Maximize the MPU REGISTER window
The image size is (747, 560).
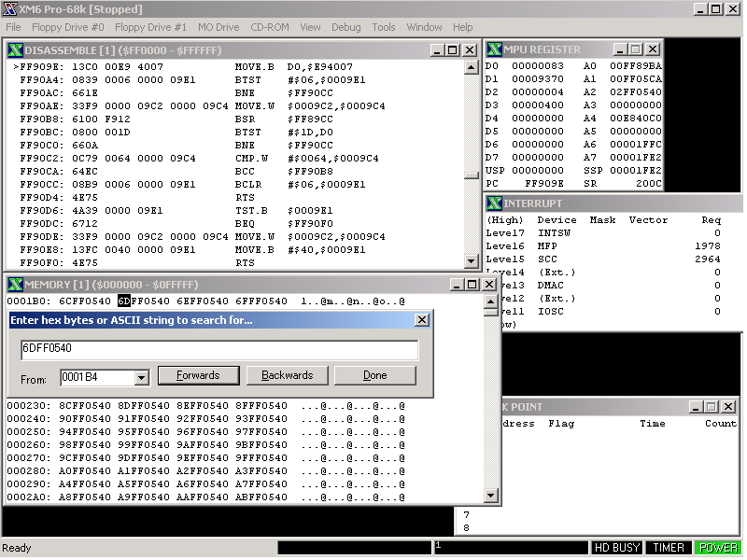636,49
